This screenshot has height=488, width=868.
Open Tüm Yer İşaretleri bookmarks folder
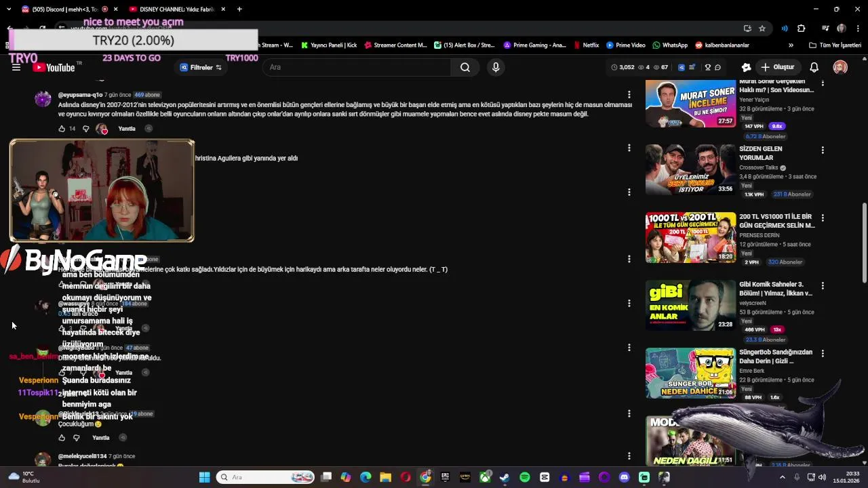pos(835,45)
